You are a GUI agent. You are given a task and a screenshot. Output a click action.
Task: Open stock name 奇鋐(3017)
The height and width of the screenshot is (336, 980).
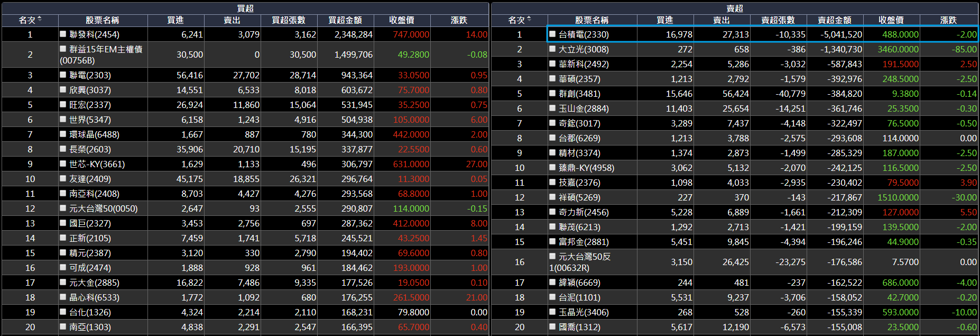[579, 123]
